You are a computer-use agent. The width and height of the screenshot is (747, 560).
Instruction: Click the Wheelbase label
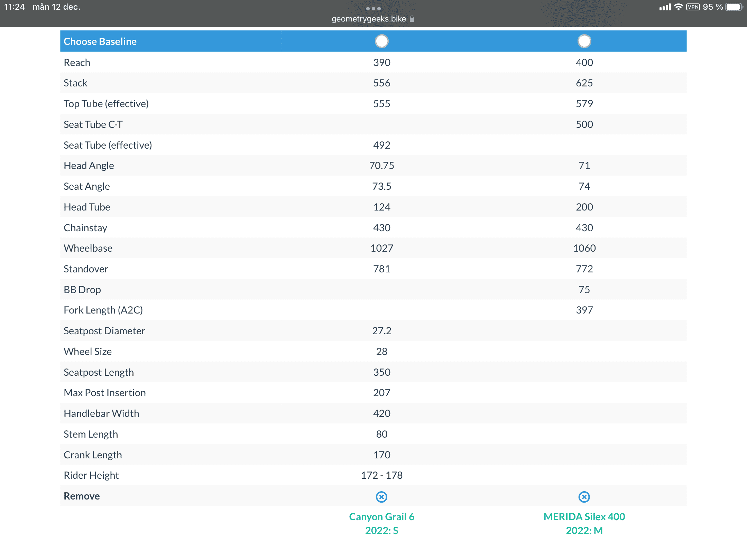pos(88,248)
